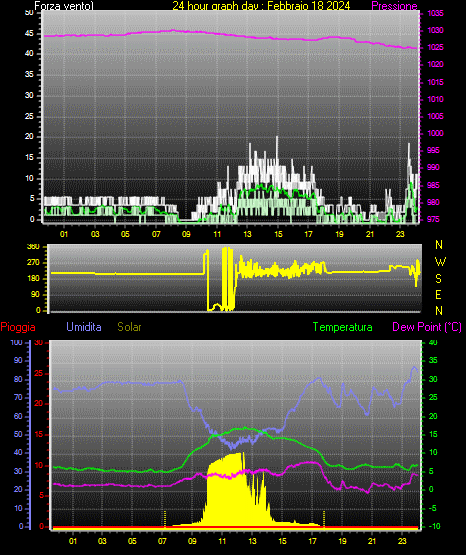Click the Temperatura legend label
Viewport: 466px width, 555px height.
[343, 327]
